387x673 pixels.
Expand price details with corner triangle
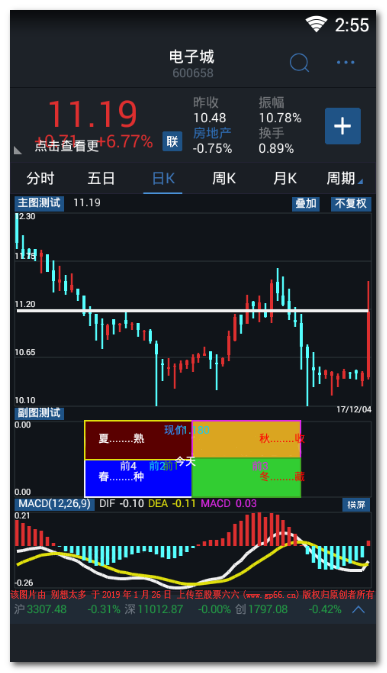pyautogui.click(x=18, y=150)
